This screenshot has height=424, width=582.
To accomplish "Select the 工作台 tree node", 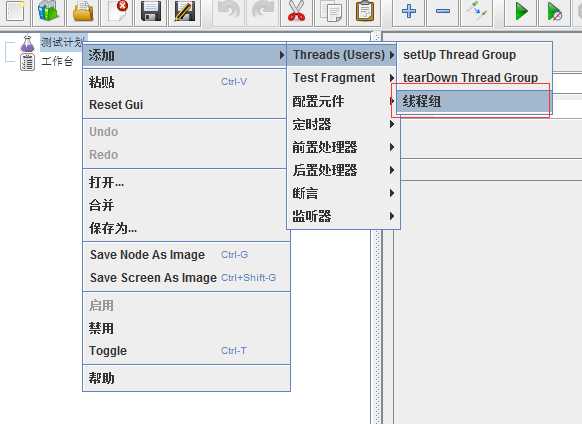I will coord(57,61).
